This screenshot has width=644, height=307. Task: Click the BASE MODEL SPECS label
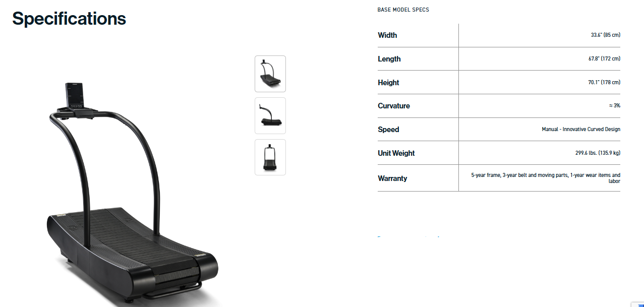click(403, 10)
